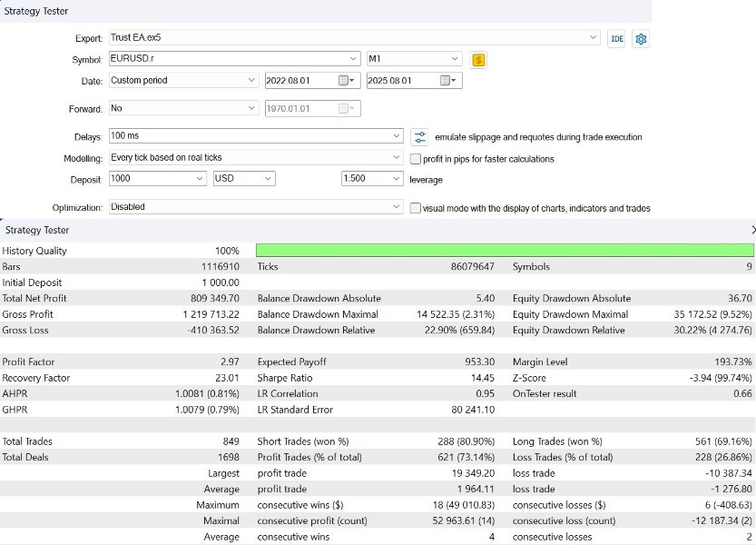The width and height of the screenshot is (756, 545).
Task: Open the IDE editor button
Action: pos(616,39)
